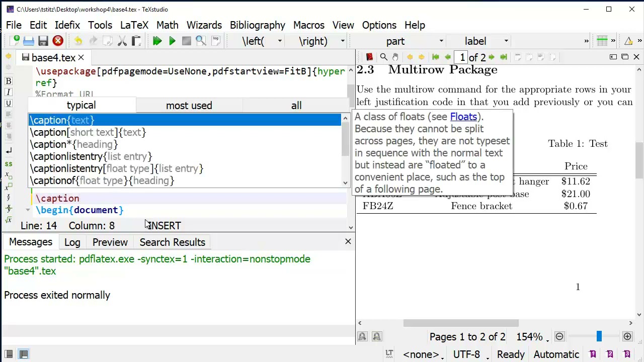
Task: Paste from the clipboard icon
Action: point(136,41)
